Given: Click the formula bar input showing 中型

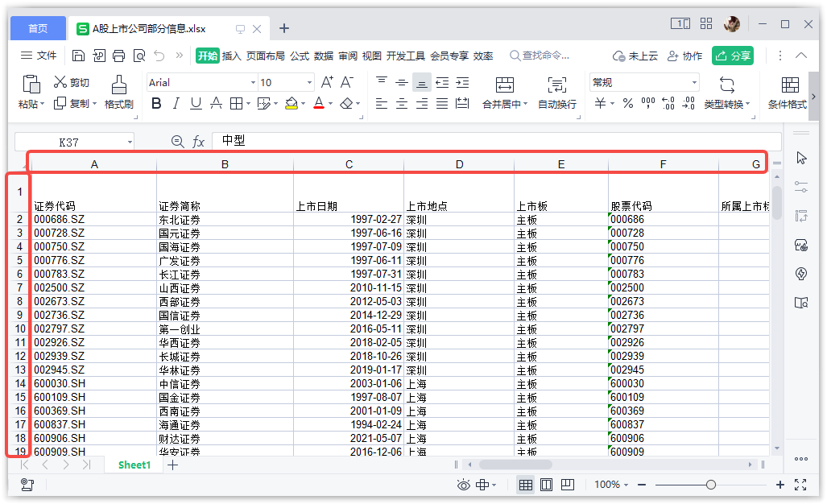Looking at the screenshot, I should [x=496, y=141].
